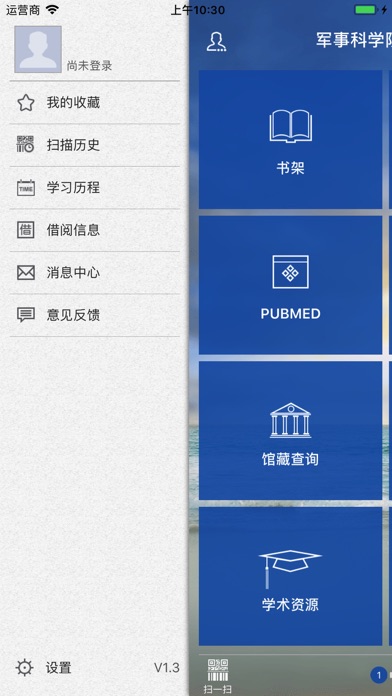The image size is (392, 696).
Task: Click the TIME calendar icon
Action: click(x=26, y=187)
